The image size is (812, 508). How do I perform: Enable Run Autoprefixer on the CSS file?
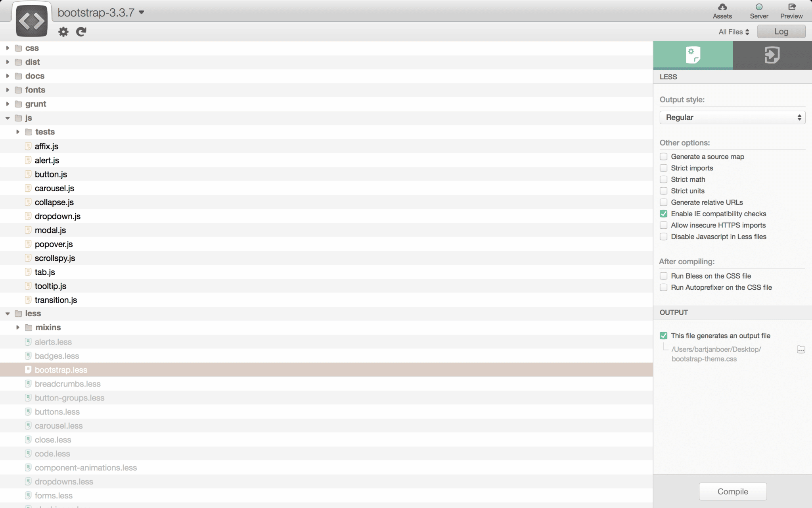pos(663,287)
